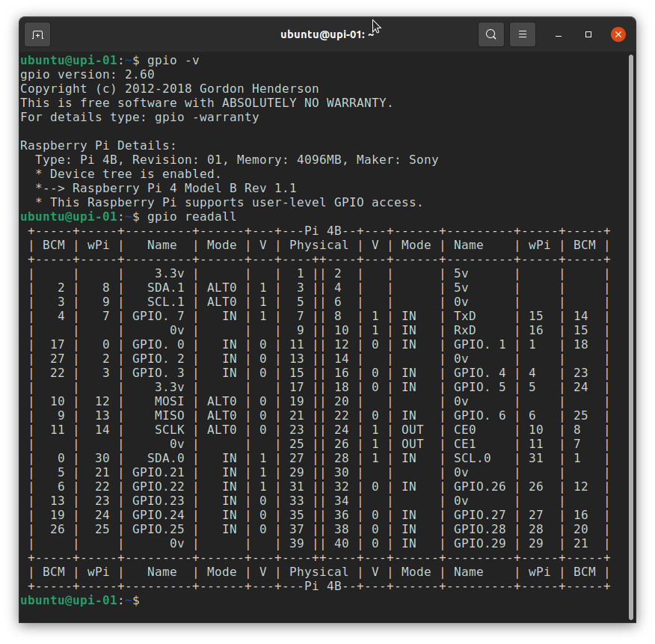The image size is (655, 644).
Task: Open a new terminal tab
Action: [37, 34]
